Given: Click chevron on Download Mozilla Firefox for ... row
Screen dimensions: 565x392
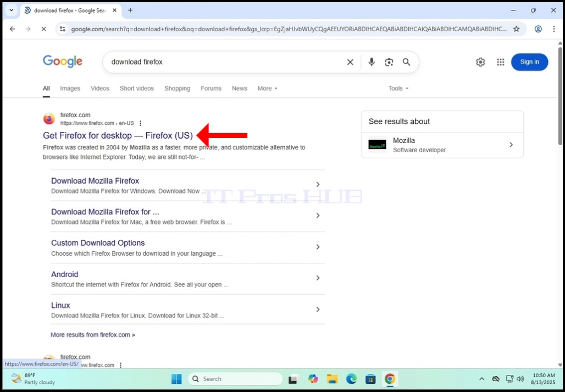Looking at the screenshot, I should pyautogui.click(x=318, y=216).
